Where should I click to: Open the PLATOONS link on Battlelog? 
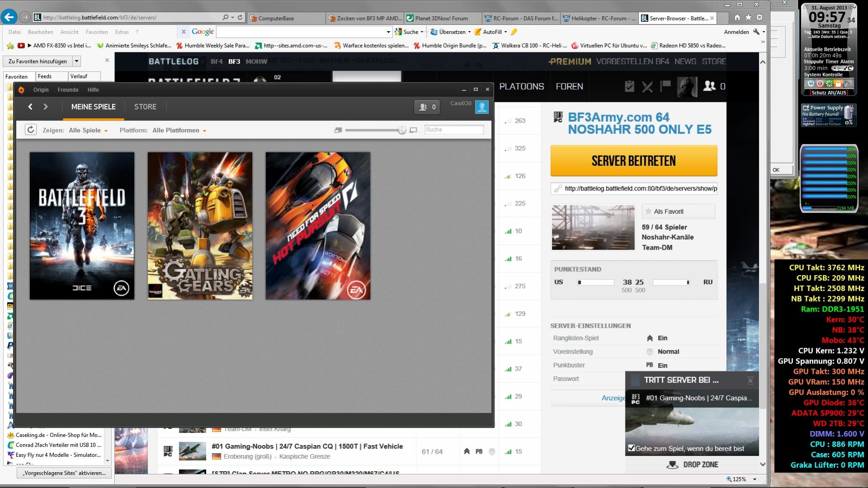tap(522, 86)
